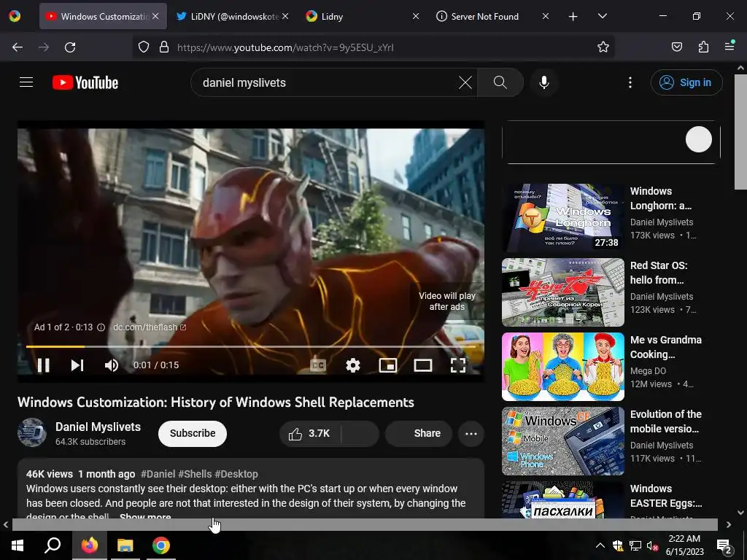Click the magnifier search button
The height and width of the screenshot is (560, 747).
(500, 82)
